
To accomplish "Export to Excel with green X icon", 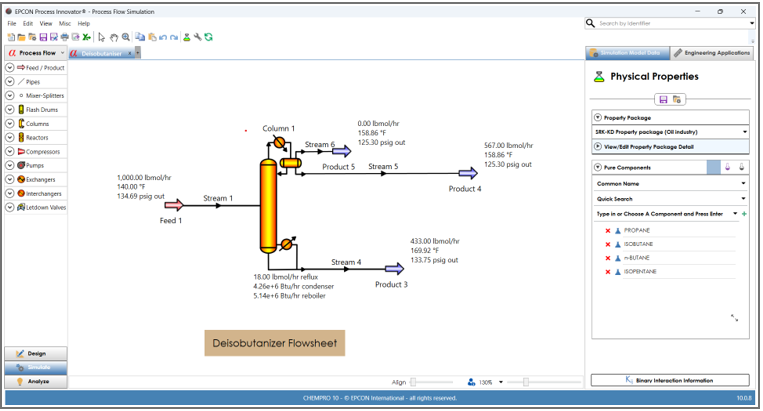I will [x=87, y=37].
